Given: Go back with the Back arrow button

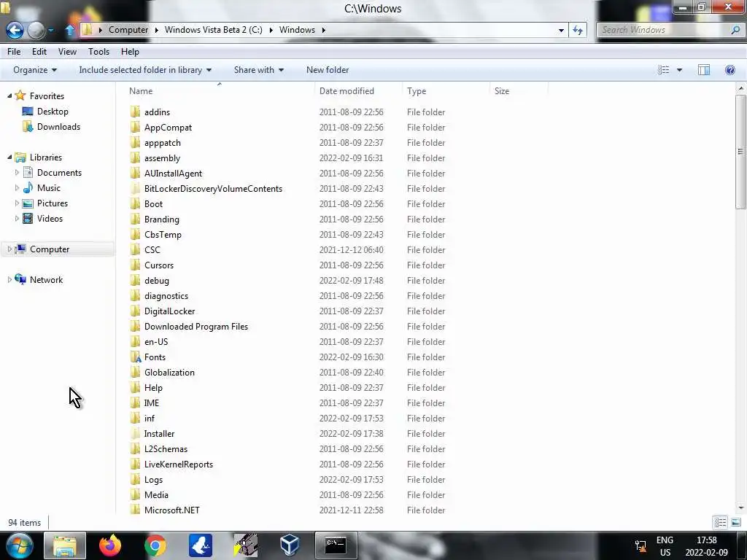Looking at the screenshot, I should [15, 31].
